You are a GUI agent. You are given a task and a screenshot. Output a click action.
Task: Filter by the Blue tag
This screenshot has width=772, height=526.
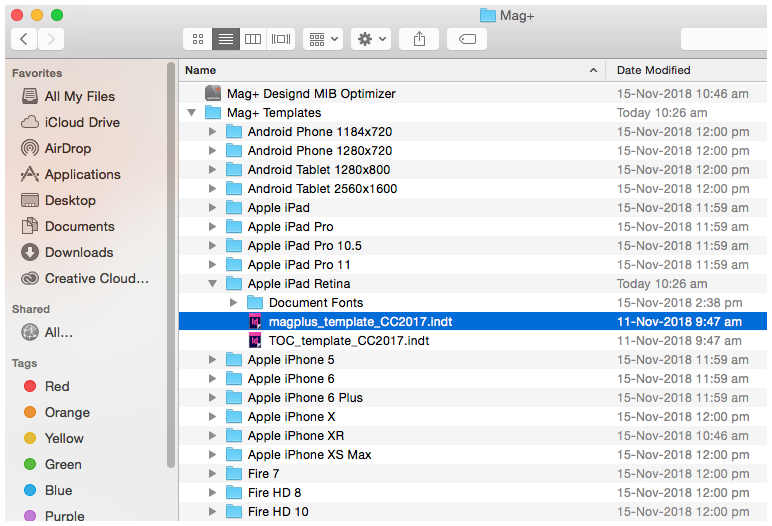(x=48, y=491)
